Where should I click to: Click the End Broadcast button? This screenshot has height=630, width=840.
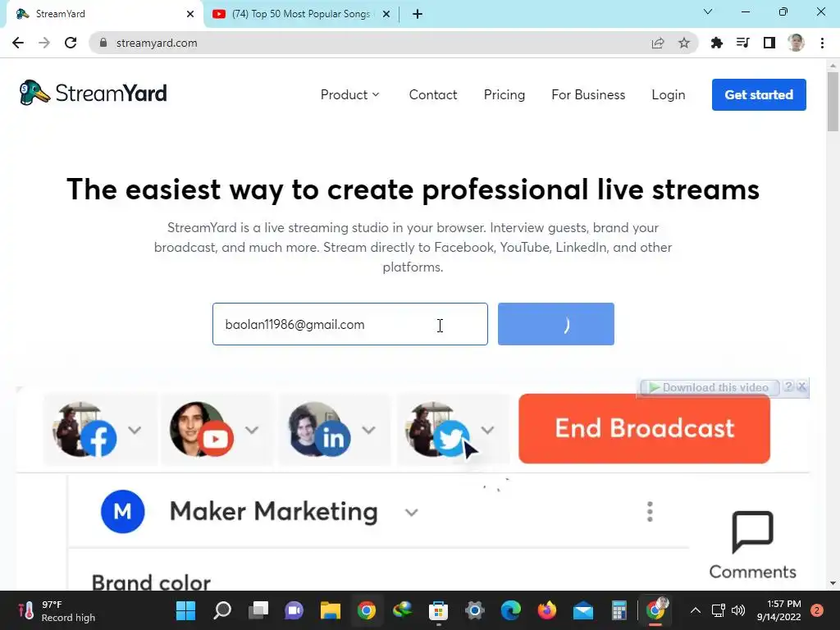tap(645, 428)
